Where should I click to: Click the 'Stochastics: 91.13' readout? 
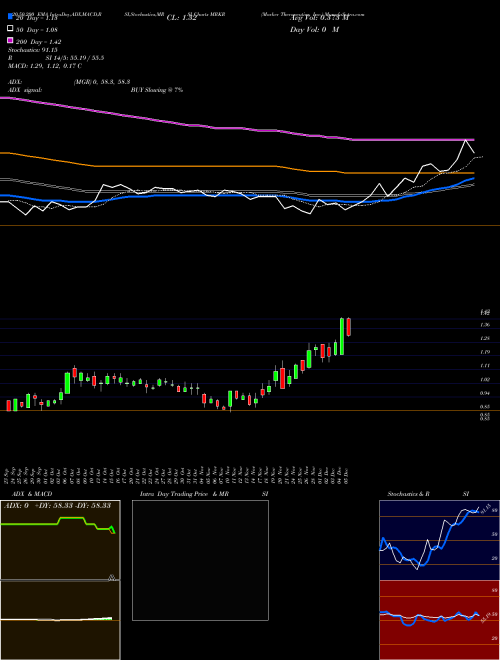tap(33, 50)
